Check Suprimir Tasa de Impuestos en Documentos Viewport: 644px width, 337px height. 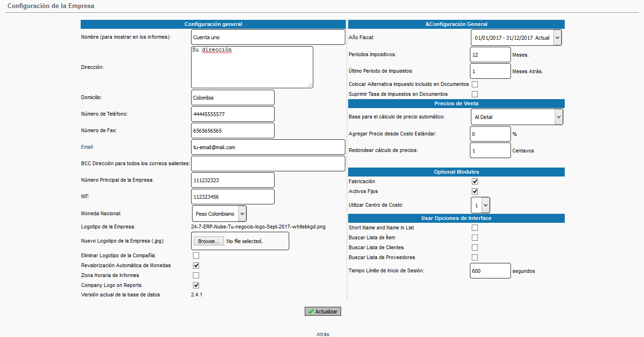[x=475, y=94]
